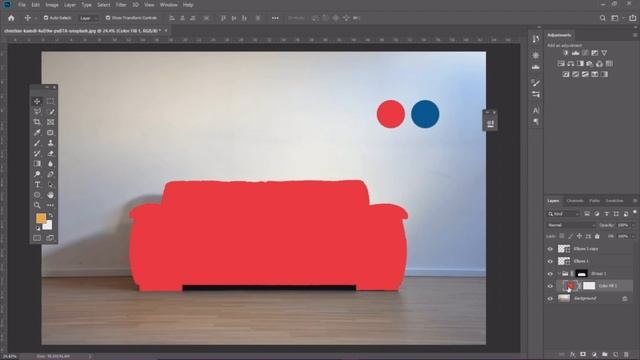640x360 pixels.
Task: Select the Ellipse shape tool
Action: tap(37, 195)
